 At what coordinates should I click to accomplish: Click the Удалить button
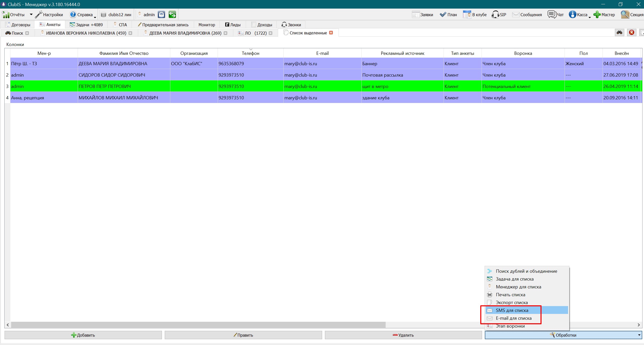tap(403, 335)
